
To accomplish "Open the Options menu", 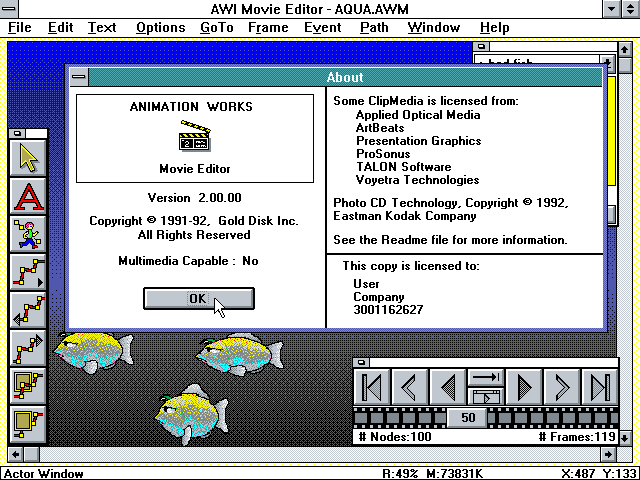I will point(160,27).
